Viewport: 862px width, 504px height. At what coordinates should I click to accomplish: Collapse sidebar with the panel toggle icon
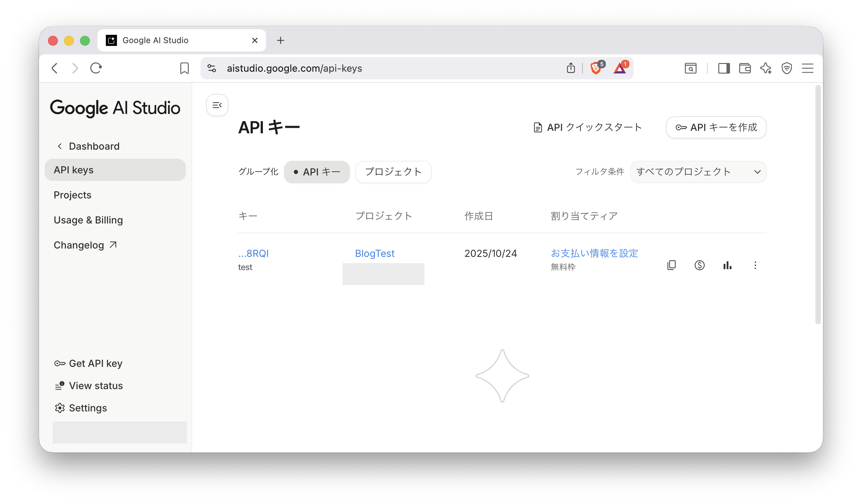(x=217, y=105)
